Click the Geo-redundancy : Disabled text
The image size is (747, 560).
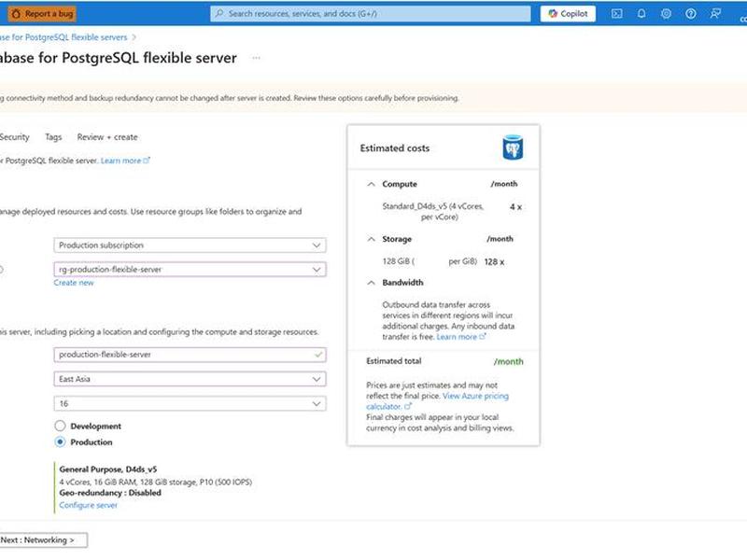coord(110,493)
